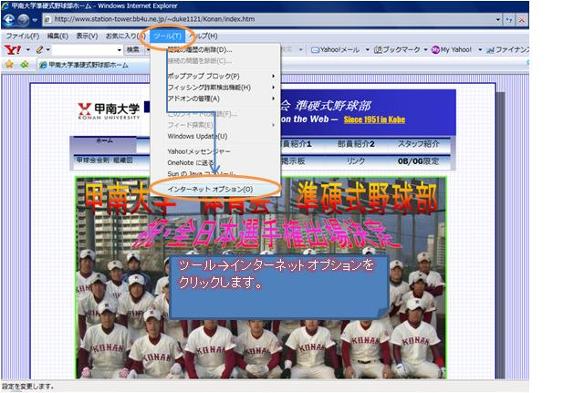Click the My Yahoo! purple icon
Screen dimensions: 584x393
(x=435, y=50)
